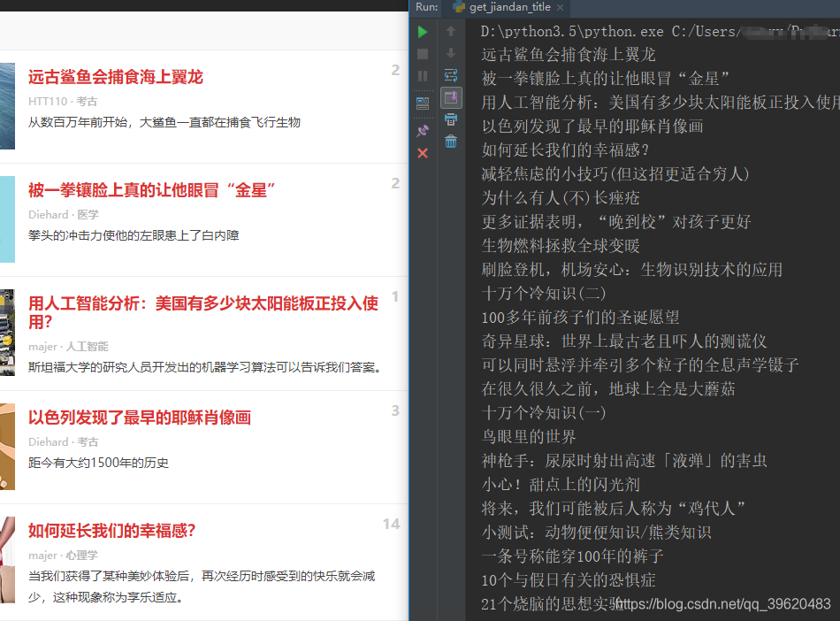
Task: Click console line 小心！甜点上的闪光剂
Action: click(561, 485)
